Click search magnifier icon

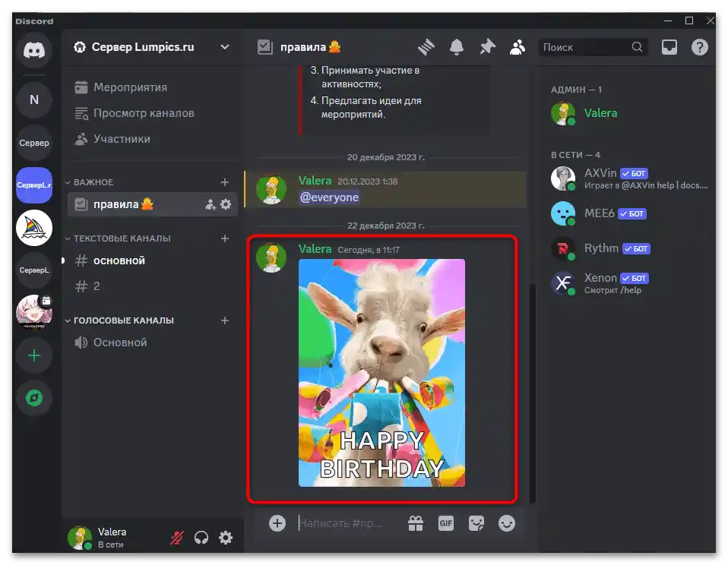(637, 47)
